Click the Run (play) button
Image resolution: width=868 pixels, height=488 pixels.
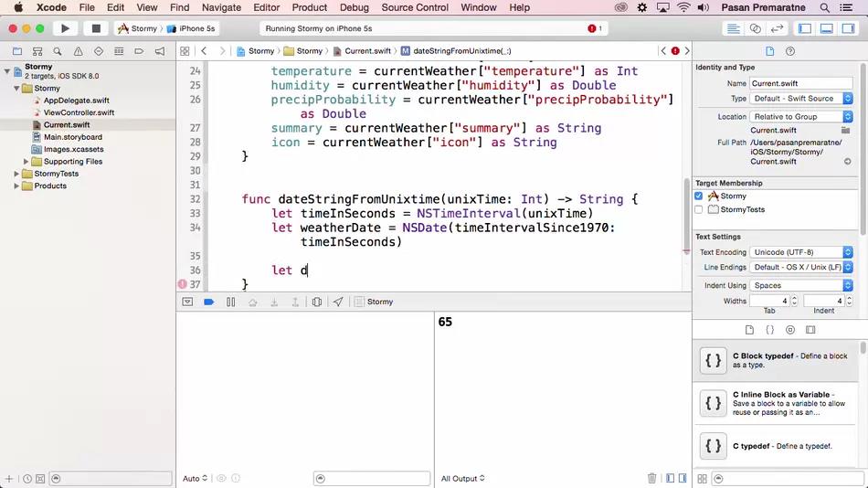65,28
